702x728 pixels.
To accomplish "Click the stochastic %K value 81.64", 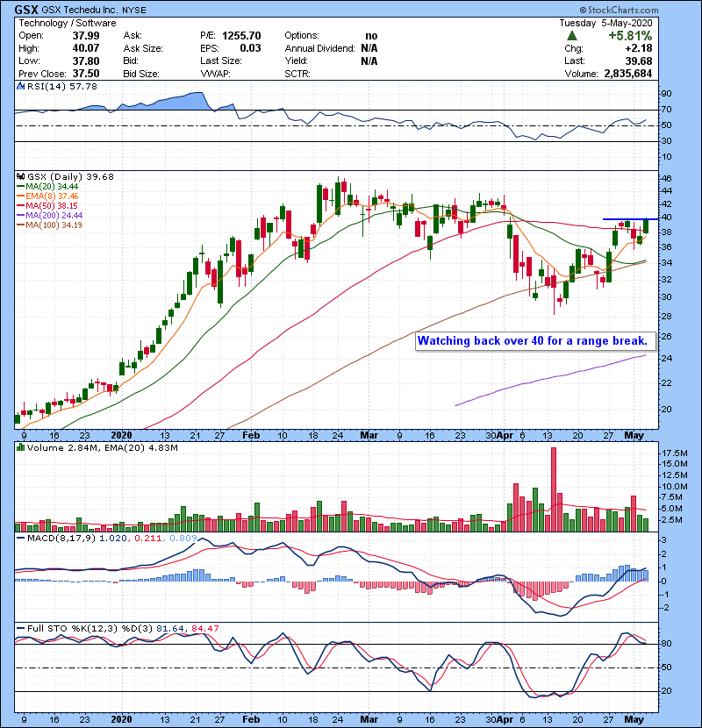I will pyautogui.click(x=170, y=629).
